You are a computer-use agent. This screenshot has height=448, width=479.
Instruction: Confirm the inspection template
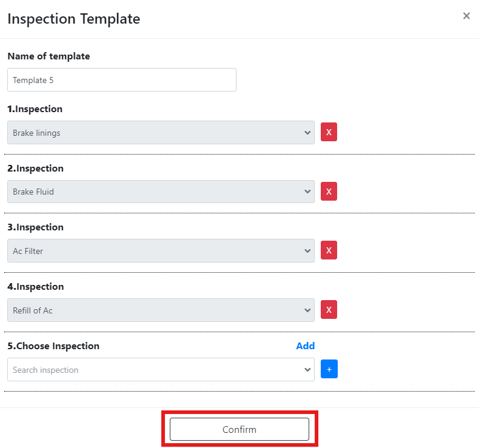tap(239, 429)
